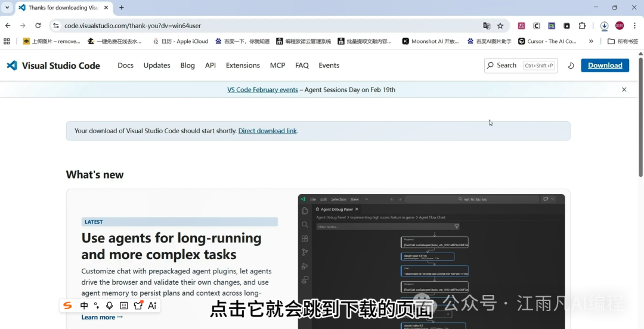
Task: Reload the current page
Action: (x=38, y=26)
